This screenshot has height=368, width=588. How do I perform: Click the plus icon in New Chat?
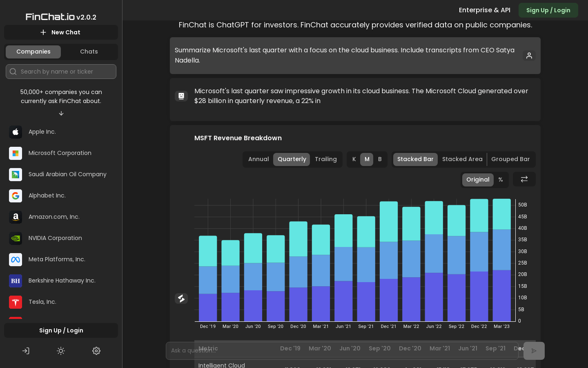(43, 32)
